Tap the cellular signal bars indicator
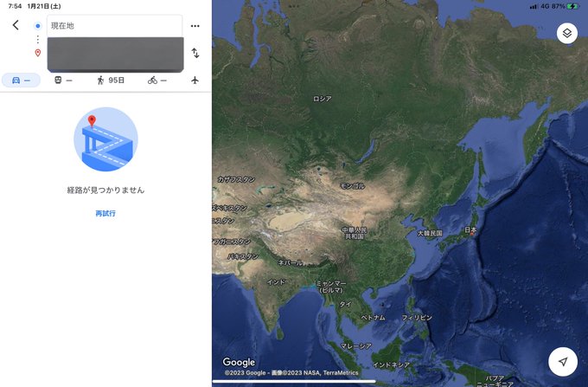Image resolution: width=588 pixels, height=387 pixels. tap(533, 6)
